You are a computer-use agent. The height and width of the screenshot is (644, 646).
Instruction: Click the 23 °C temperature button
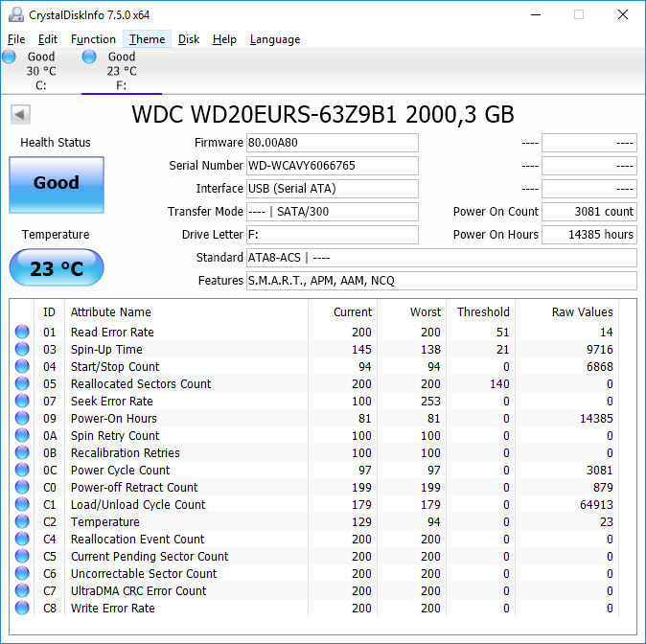(x=57, y=267)
